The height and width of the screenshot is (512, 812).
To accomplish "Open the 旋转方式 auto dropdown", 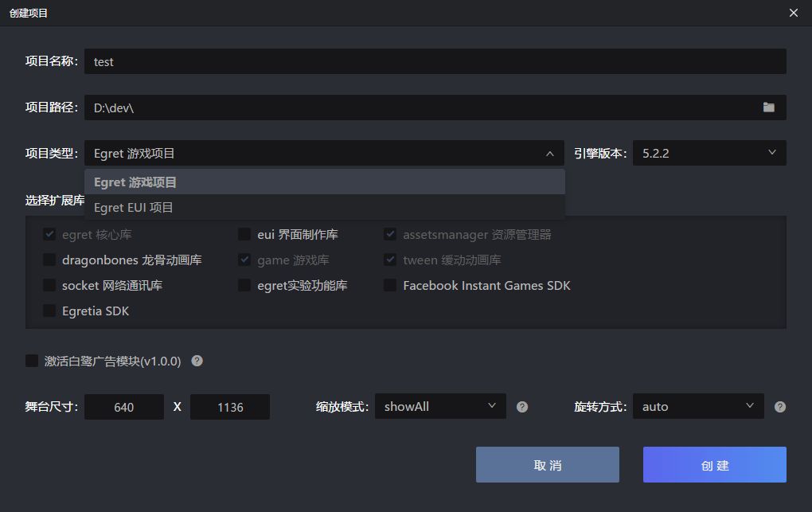I will [697, 406].
